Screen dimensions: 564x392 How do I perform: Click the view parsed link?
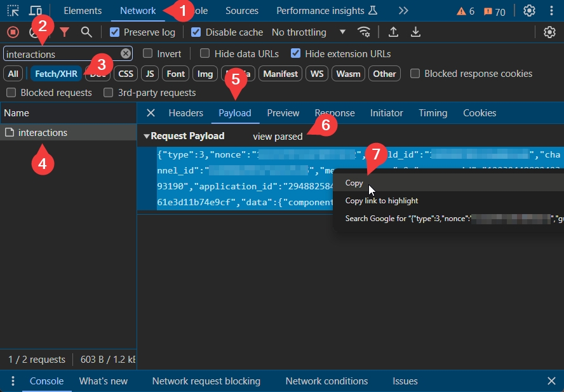pos(278,137)
